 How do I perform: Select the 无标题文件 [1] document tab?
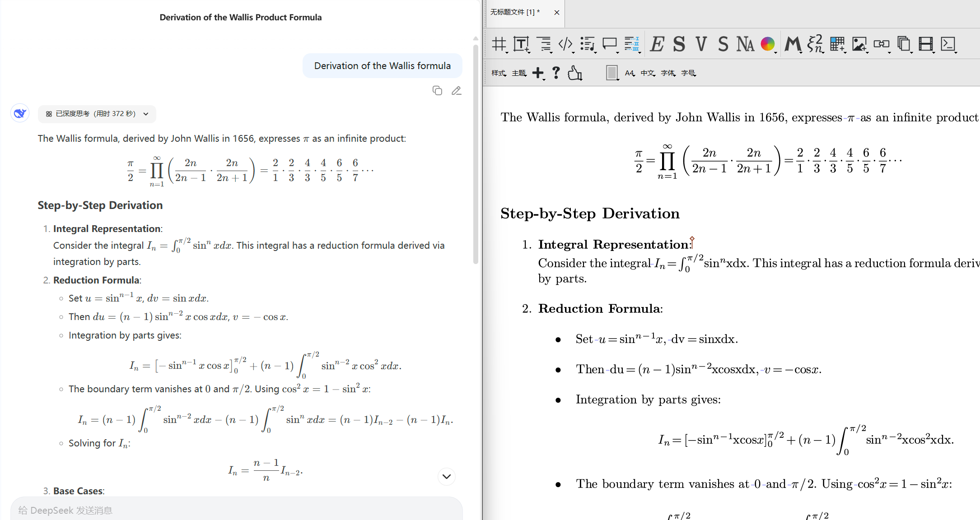515,12
